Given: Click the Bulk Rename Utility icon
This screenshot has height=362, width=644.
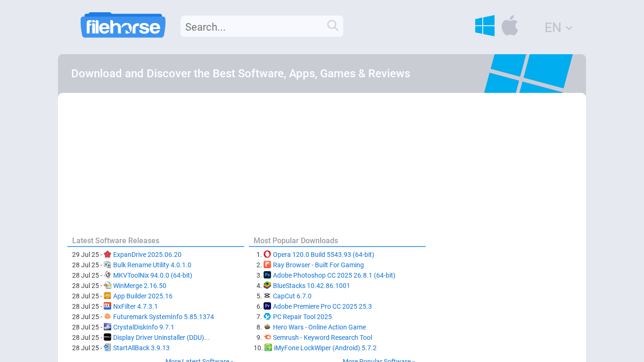Looking at the screenshot, I should coord(107,265).
